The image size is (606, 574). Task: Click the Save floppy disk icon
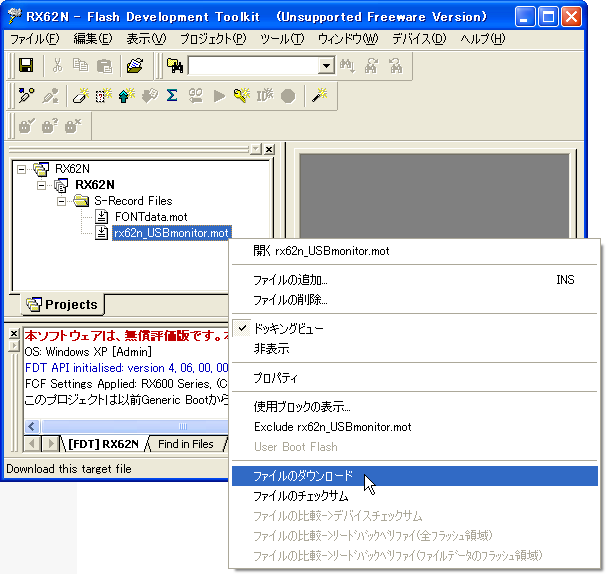(26, 65)
